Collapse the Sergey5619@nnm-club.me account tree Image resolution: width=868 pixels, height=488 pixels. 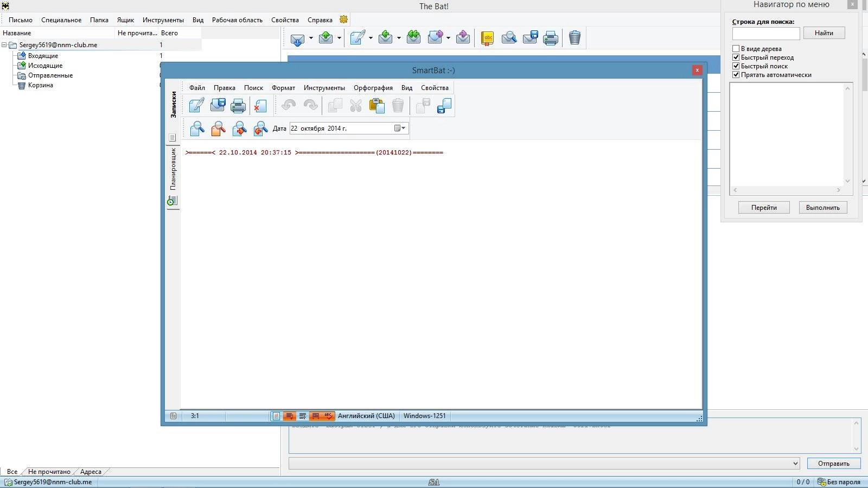(4, 45)
